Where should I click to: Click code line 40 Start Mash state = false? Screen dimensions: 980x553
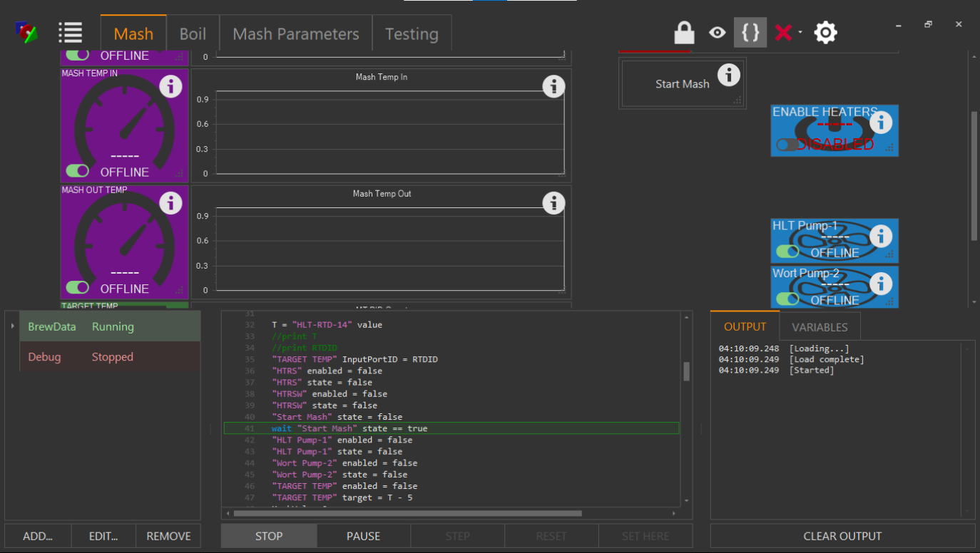pos(337,417)
